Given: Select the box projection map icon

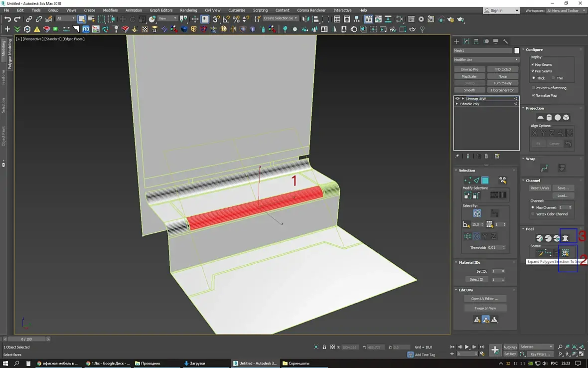Looking at the screenshot, I should tap(567, 118).
